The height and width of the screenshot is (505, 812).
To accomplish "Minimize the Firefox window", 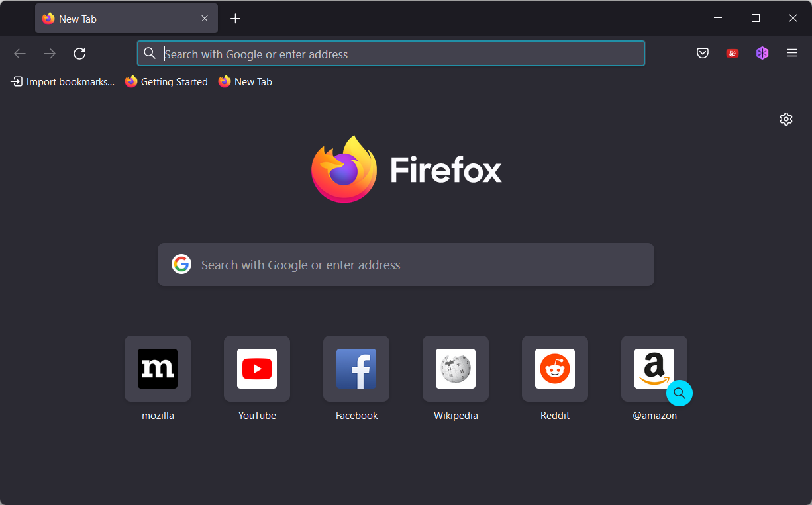I will pos(719,18).
